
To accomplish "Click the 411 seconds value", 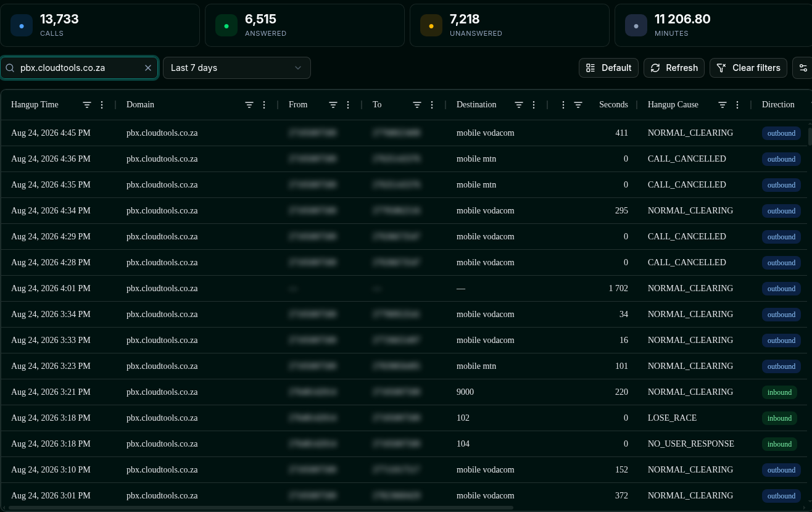I will click(621, 133).
